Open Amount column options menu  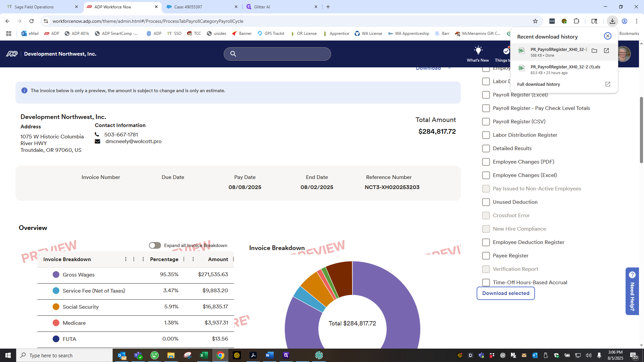pos(193,259)
